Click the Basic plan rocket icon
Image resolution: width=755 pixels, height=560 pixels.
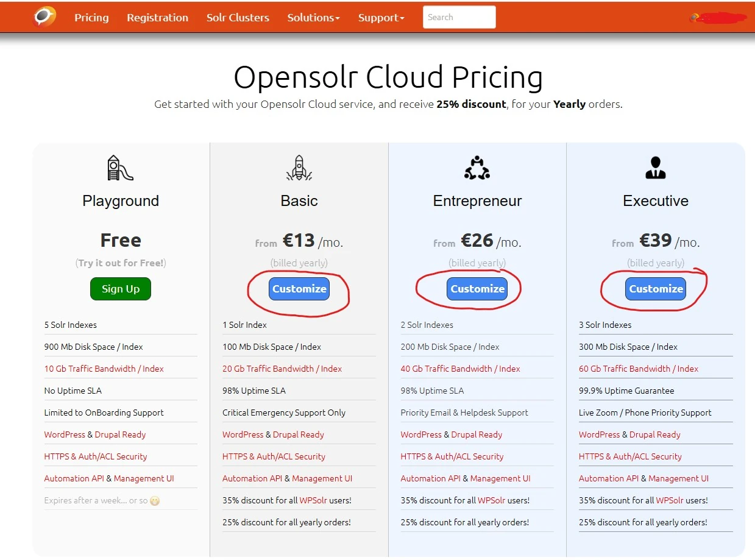[299, 168]
